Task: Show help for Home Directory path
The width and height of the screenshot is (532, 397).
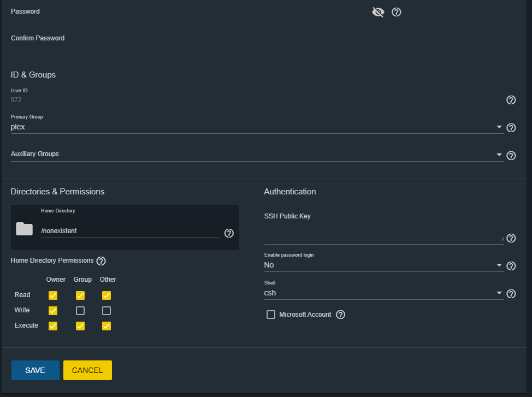Action: (x=229, y=233)
